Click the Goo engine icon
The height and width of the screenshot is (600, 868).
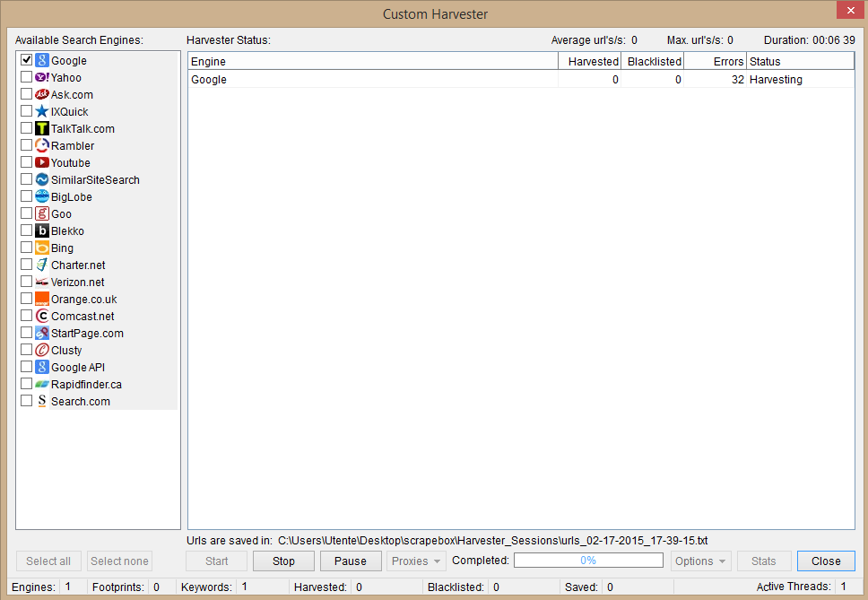click(42, 213)
